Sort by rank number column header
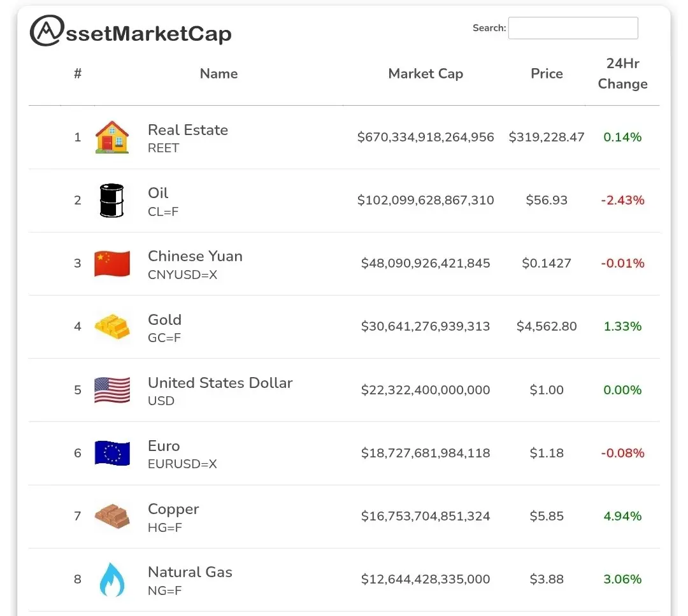 coord(78,74)
